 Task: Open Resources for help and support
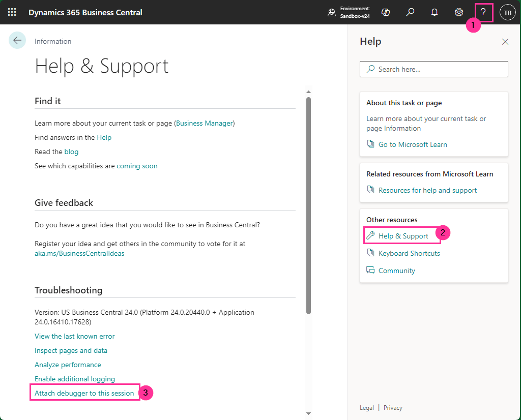click(427, 190)
